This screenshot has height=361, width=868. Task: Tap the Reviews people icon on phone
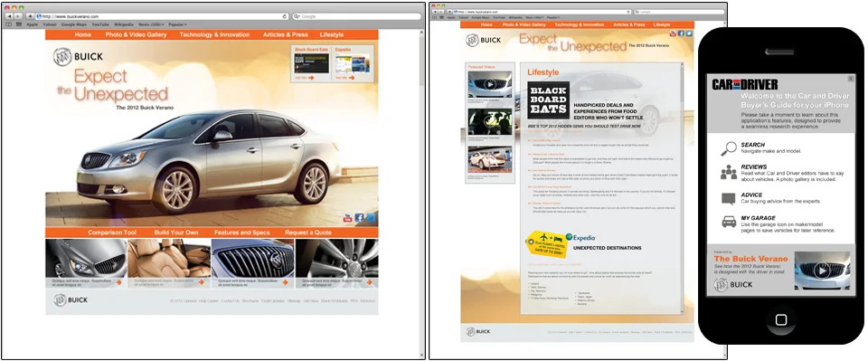click(729, 172)
